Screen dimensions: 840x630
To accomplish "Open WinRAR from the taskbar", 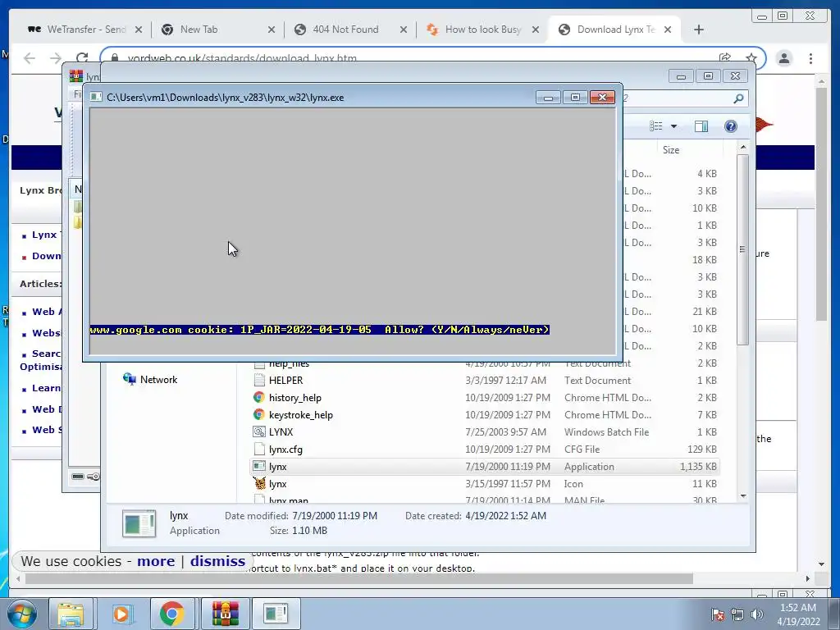I will pyautogui.click(x=225, y=614).
